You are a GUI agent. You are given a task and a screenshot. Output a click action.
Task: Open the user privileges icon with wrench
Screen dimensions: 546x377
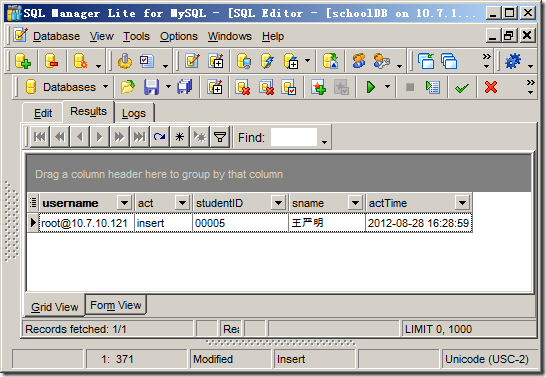coord(382,61)
